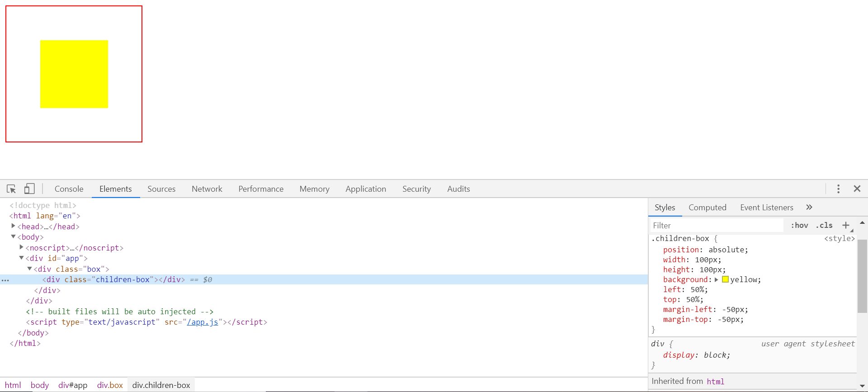Collapse the div class box node

point(29,269)
